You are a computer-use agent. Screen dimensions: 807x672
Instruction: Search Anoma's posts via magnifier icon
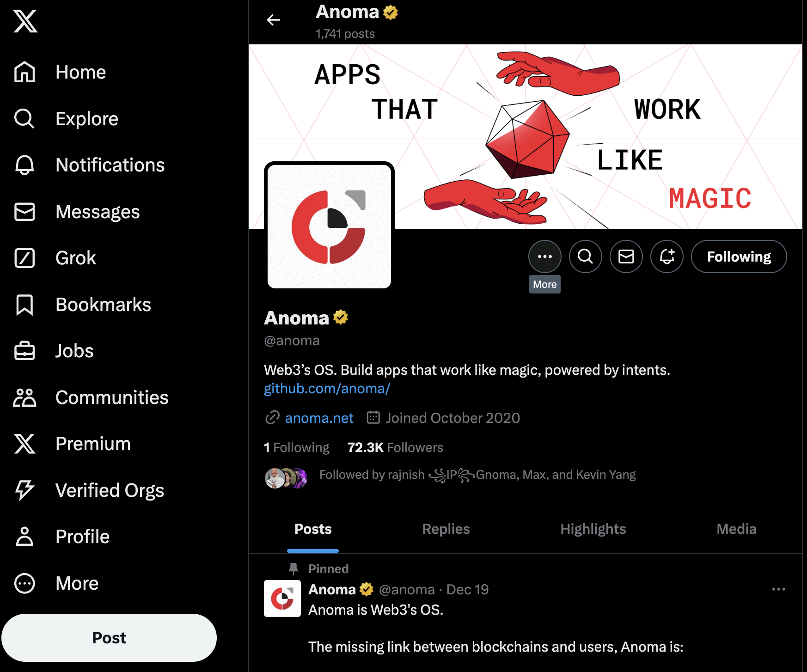coord(586,257)
